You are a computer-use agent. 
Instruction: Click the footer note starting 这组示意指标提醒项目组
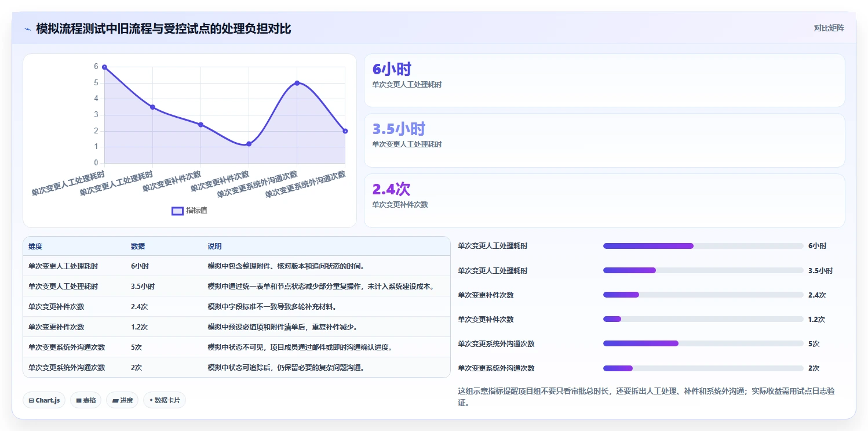click(x=646, y=397)
